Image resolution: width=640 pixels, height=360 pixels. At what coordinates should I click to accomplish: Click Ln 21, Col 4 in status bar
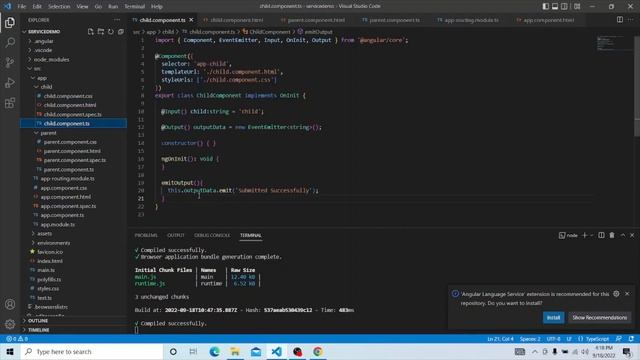click(x=500, y=339)
